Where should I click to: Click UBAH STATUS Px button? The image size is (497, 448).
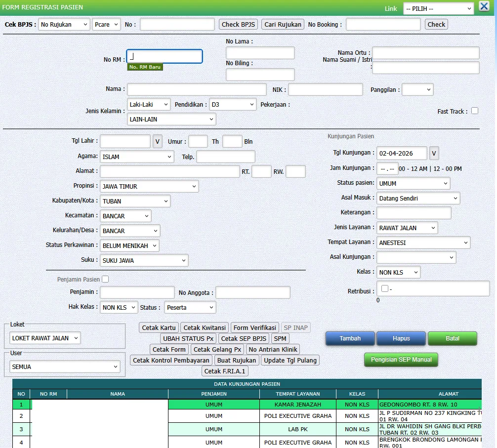(188, 338)
